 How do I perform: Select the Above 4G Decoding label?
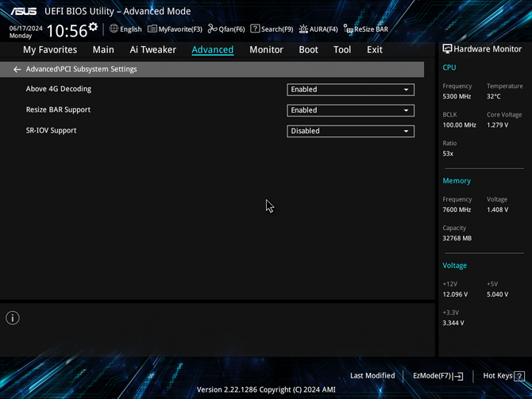(58, 89)
